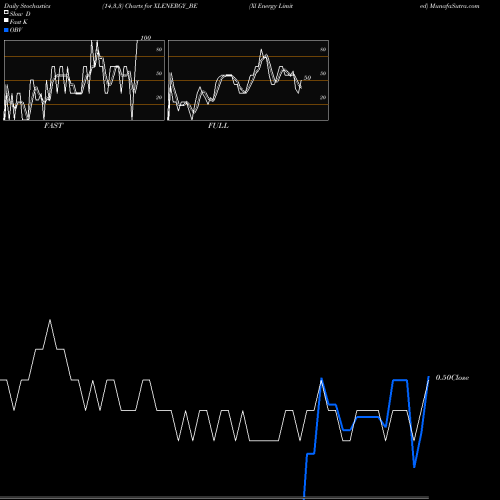Screen dimensions: 500x500
Task: Click the 'FAST' chart label
Action: tap(53, 126)
